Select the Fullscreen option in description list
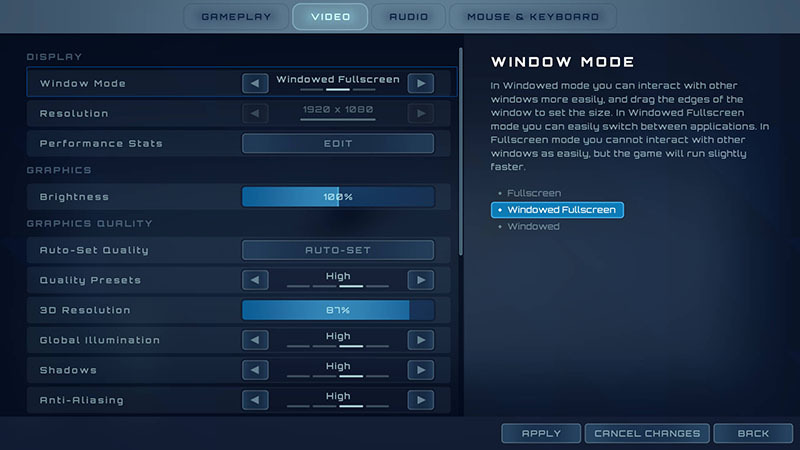The height and width of the screenshot is (450, 800). coord(533,193)
